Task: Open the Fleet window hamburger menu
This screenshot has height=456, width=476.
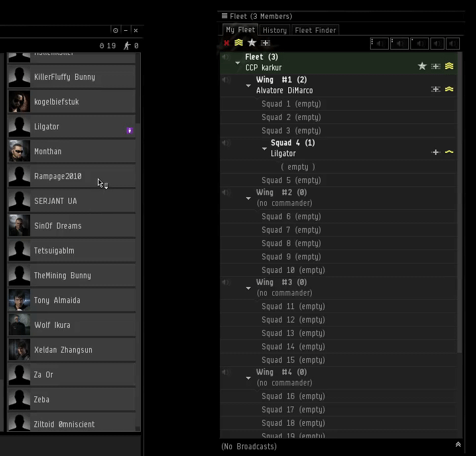Action: pyautogui.click(x=225, y=16)
